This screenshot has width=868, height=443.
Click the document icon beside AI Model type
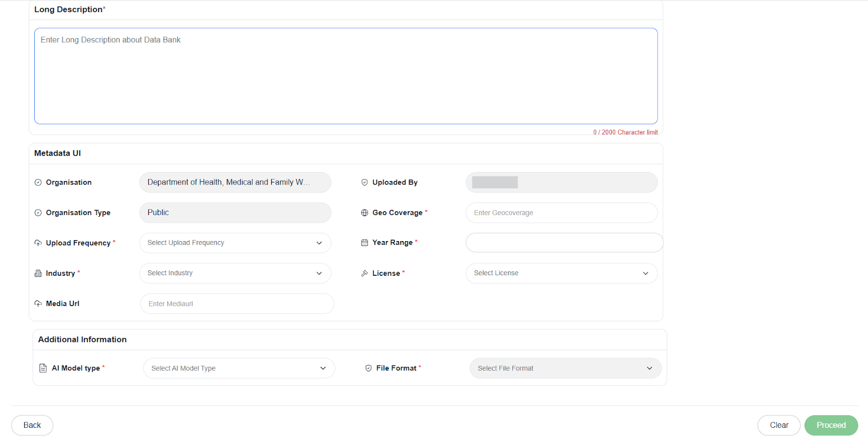[43, 368]
